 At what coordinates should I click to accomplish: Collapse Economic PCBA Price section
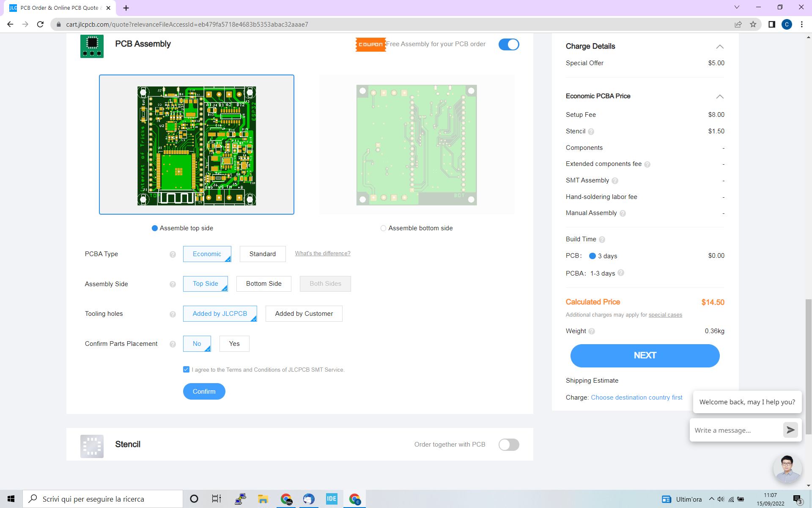(719, 97)
